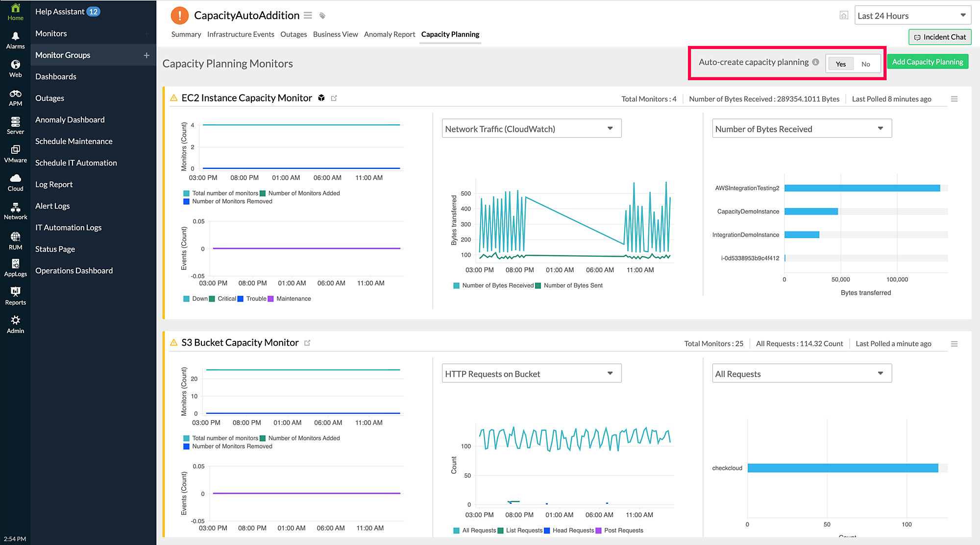
Task: Open Incident Chat
Action: point(939,37)
